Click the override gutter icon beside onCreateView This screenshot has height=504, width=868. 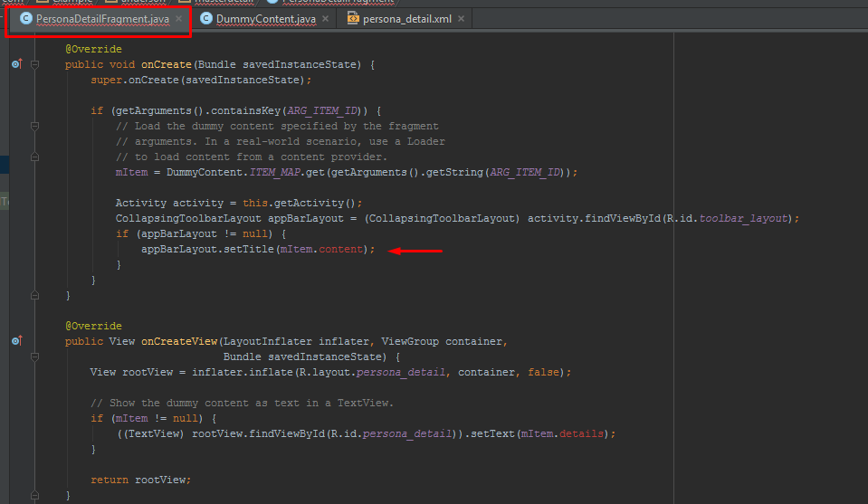(16, 341)
